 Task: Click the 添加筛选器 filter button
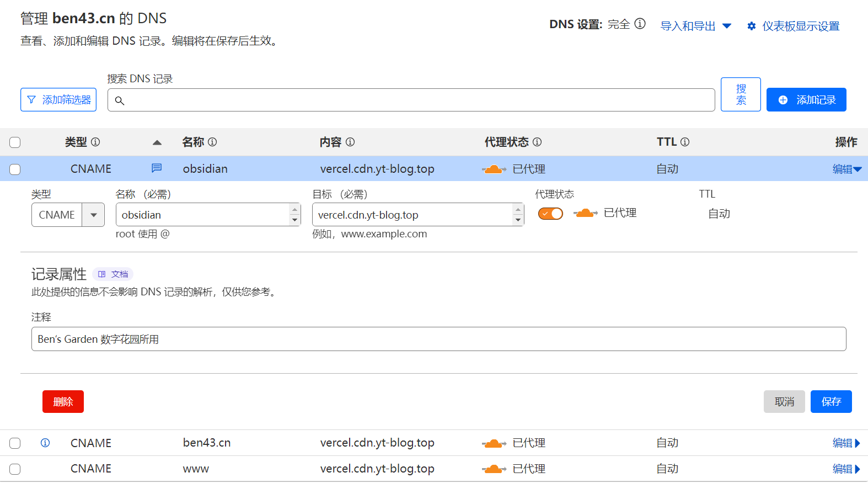tap(58, 100)
